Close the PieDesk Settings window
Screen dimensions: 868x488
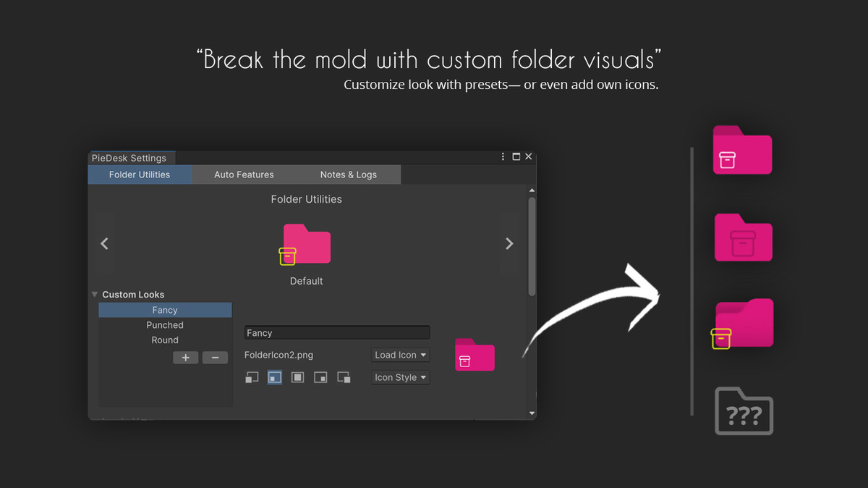[529, 156]
